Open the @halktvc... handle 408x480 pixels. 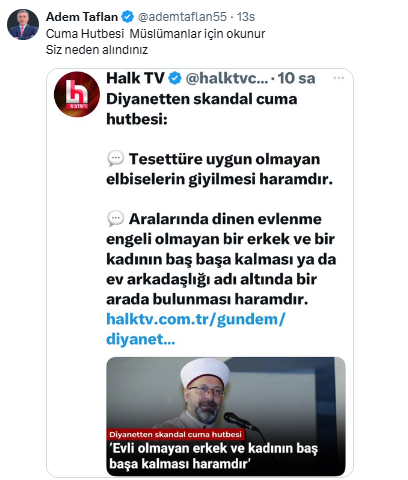(x=227, y=78)
